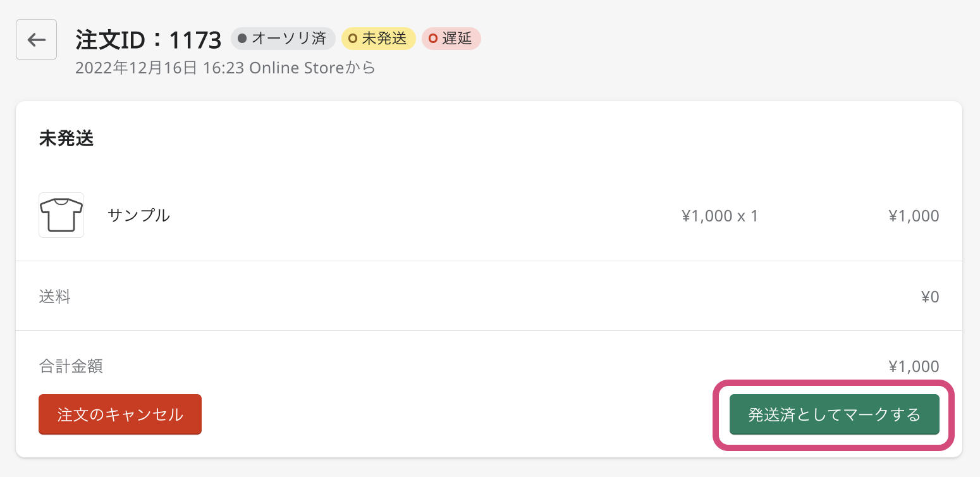980x477 pixels.
Task: Click the 注文ID：1173 heading
Action: [x=149, y=40]
